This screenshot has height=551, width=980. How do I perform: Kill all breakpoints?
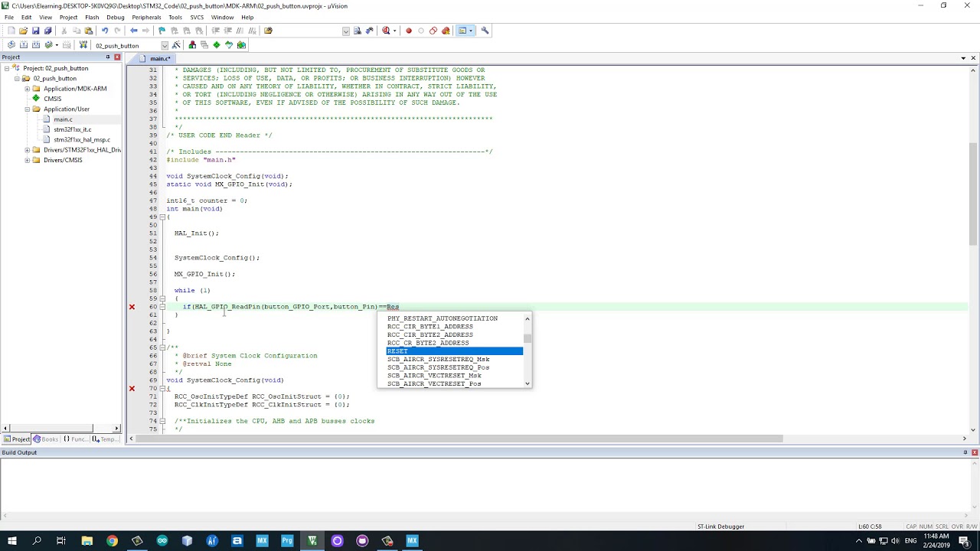tap(446, 31)
